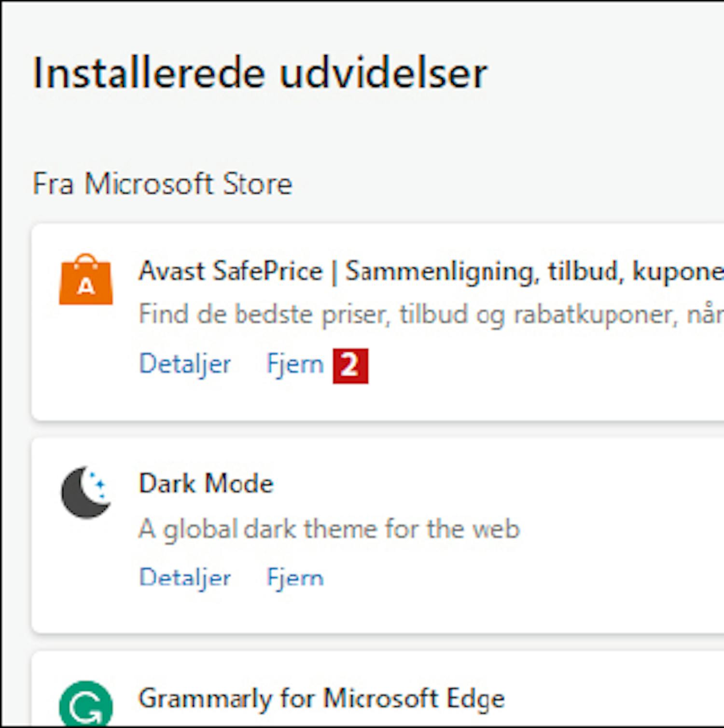724x728 pixels.
Task: Click the Avast description about rabatkuponer
Action: point(431,315)
